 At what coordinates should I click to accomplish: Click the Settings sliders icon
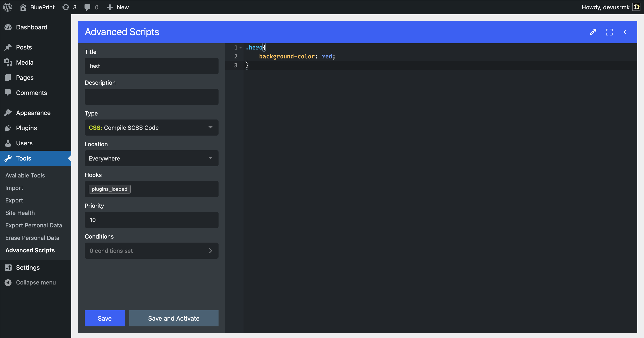[8, 268]
